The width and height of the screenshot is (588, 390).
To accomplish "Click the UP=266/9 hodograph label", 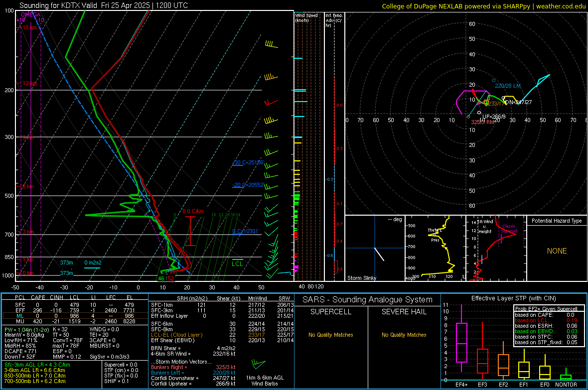I will pos(494,117).
